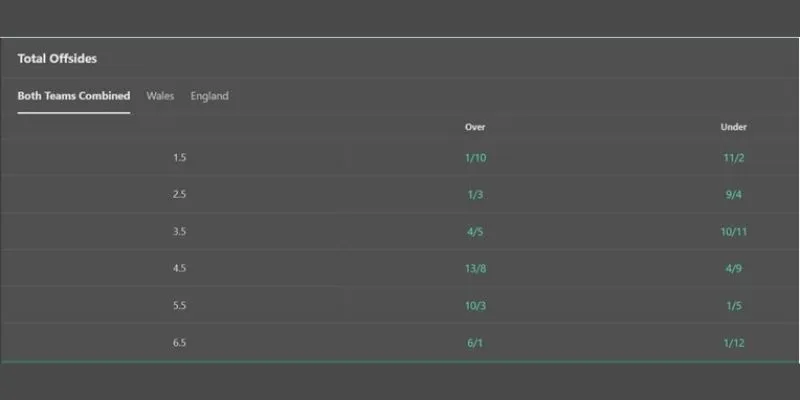This screenshot has height=400, width=800.
Task: Select Under 2.5 odds of 9/4
Action: (733, 195)
